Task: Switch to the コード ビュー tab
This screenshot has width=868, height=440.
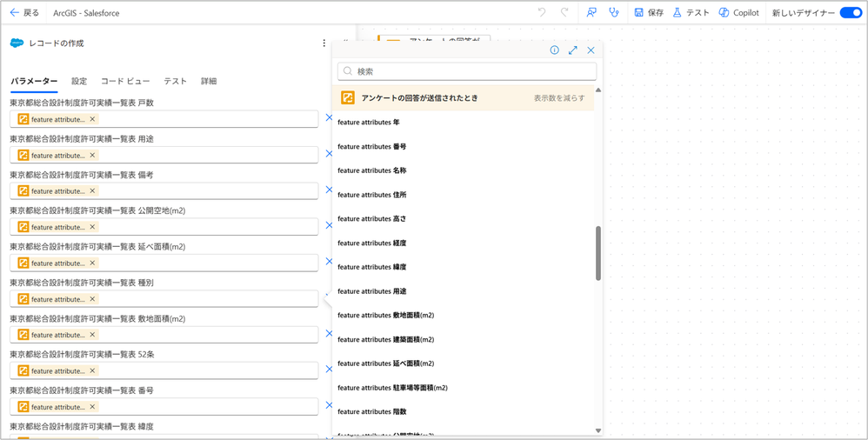Action: point(125,81)
